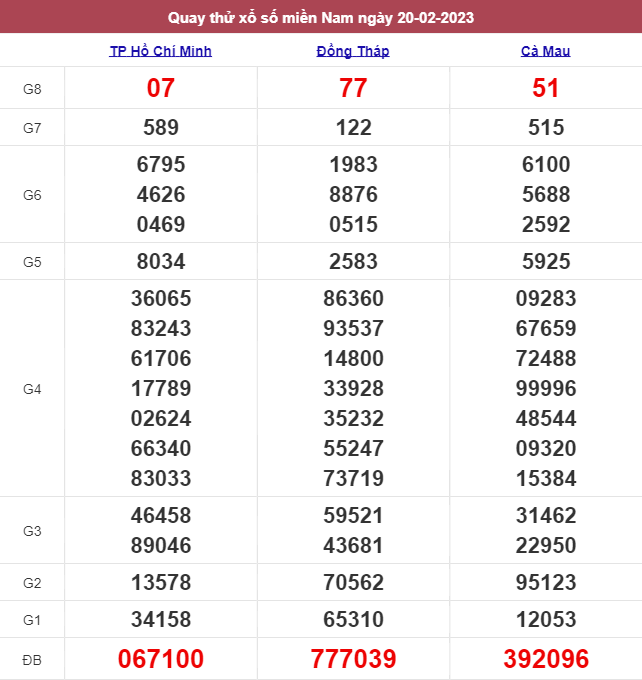
Task: Select special prize number 067100
Action: pos(160,659)
